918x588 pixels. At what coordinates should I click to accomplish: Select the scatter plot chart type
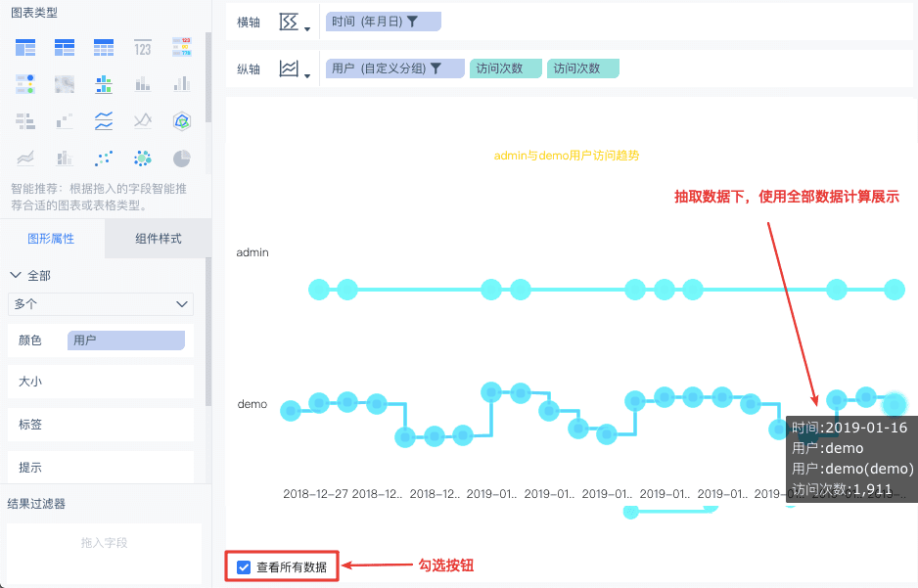point(104,158)
